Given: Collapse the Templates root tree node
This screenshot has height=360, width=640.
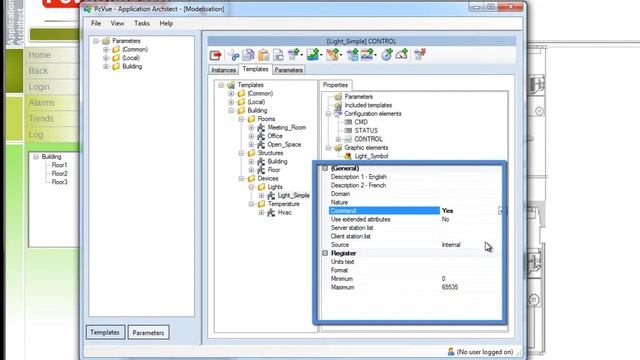Looking at the screenshot, I should [x=221, y=85].
